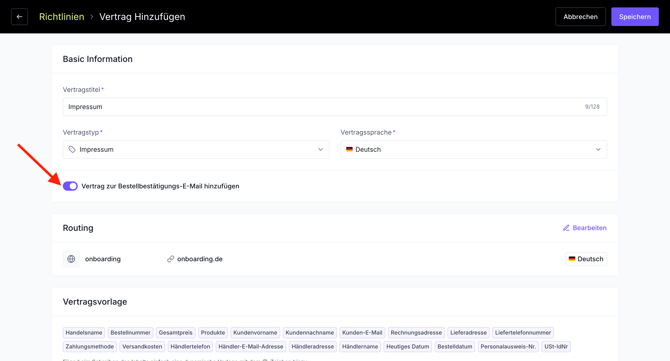The height and width of the screenshot is (361, 670).
Task: Open the Bearbeiten link in Routing
Action: [x=585, y=228]
